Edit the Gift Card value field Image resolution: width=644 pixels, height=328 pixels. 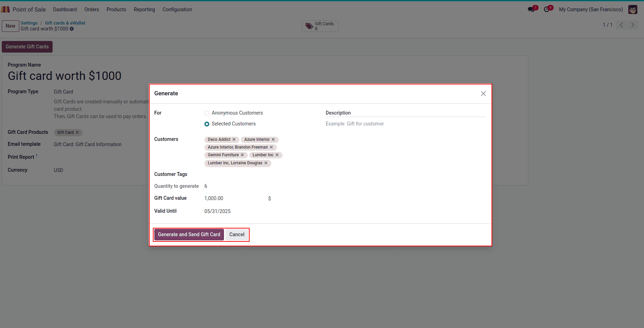pyautogui.click(x=234, y=198)
